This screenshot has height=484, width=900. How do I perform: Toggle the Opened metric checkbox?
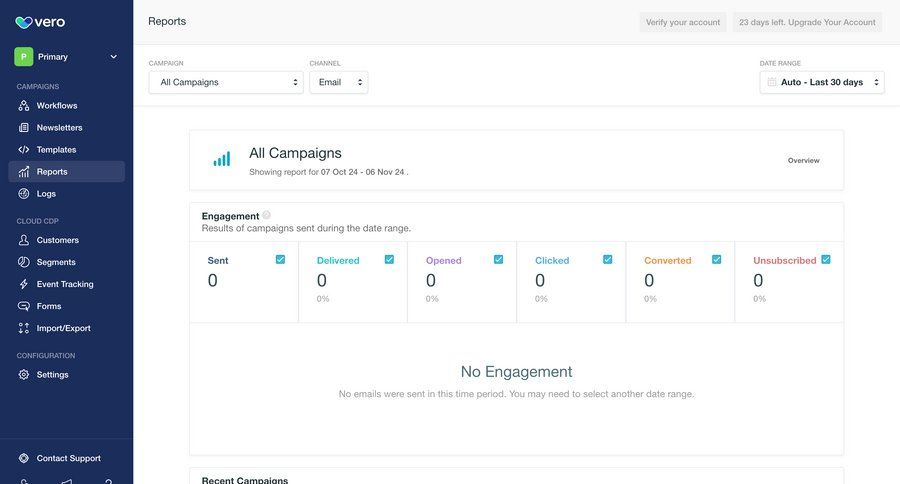pos(498,260)
